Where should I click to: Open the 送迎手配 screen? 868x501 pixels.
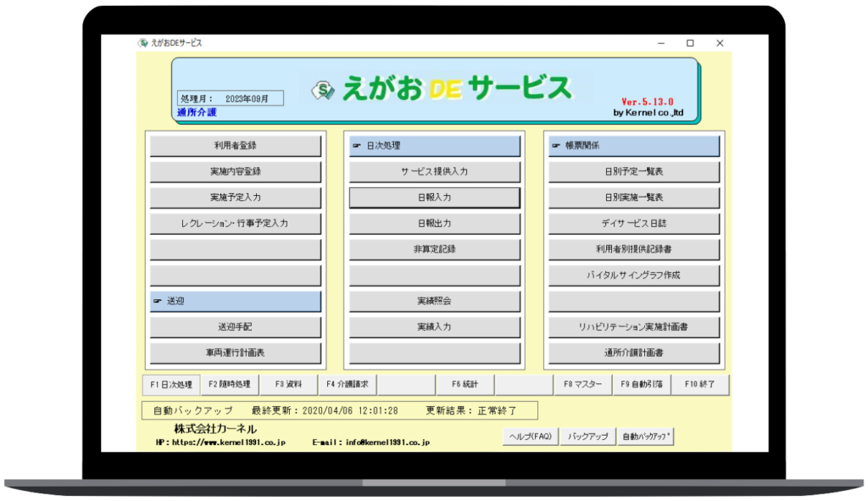tap(235, 327)
